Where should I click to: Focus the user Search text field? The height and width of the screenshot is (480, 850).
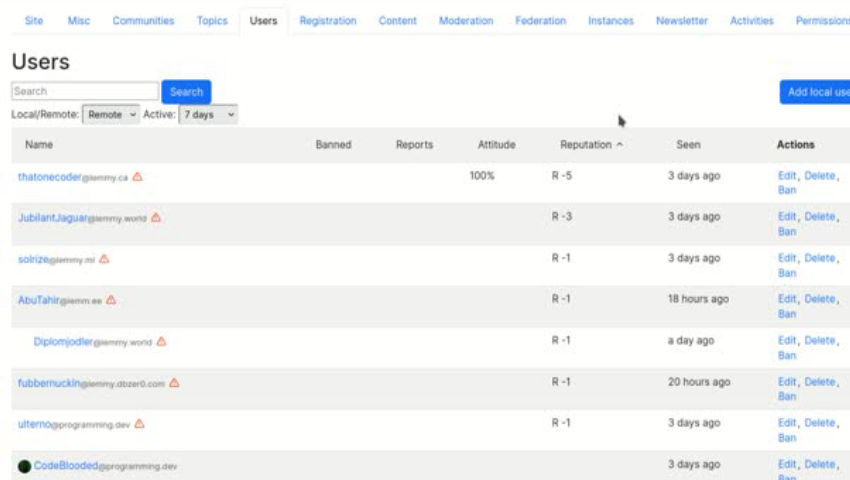[x=84, y=91]
